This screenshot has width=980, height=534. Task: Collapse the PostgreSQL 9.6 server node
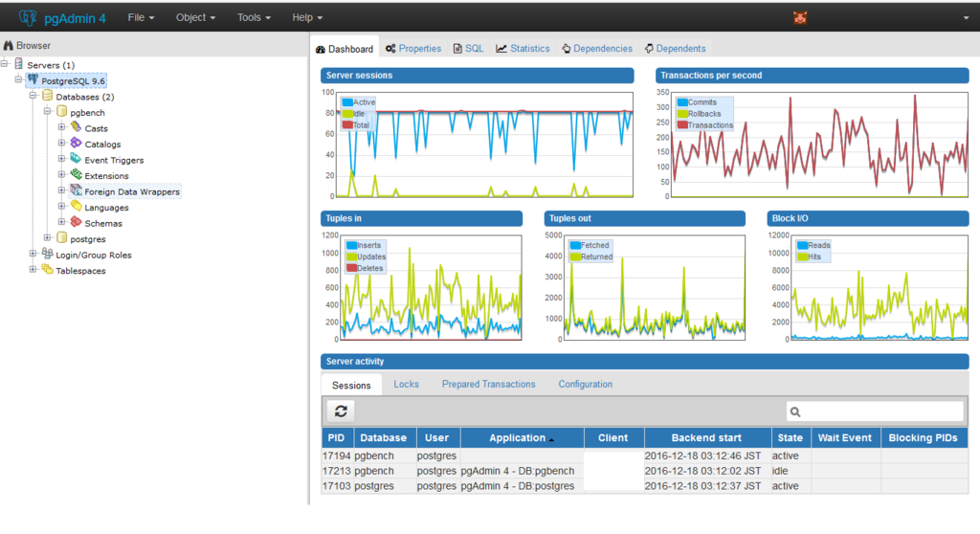pos(19,79)
